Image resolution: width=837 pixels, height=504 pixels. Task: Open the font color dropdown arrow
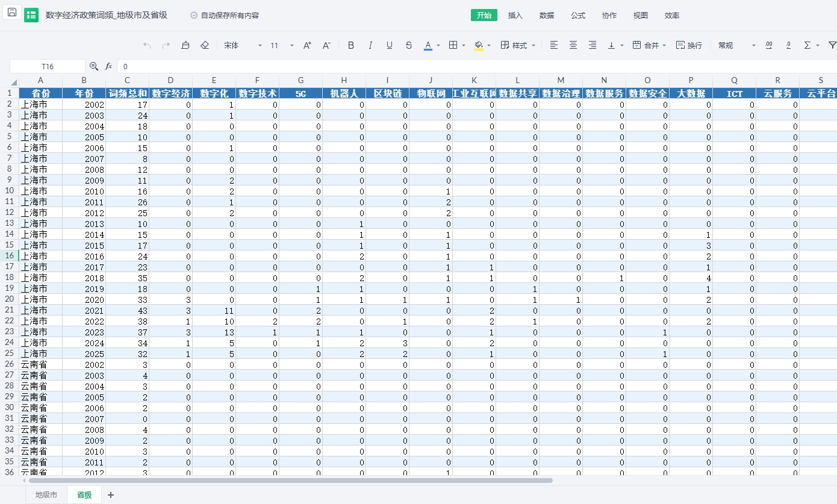(x=438, y=46)
